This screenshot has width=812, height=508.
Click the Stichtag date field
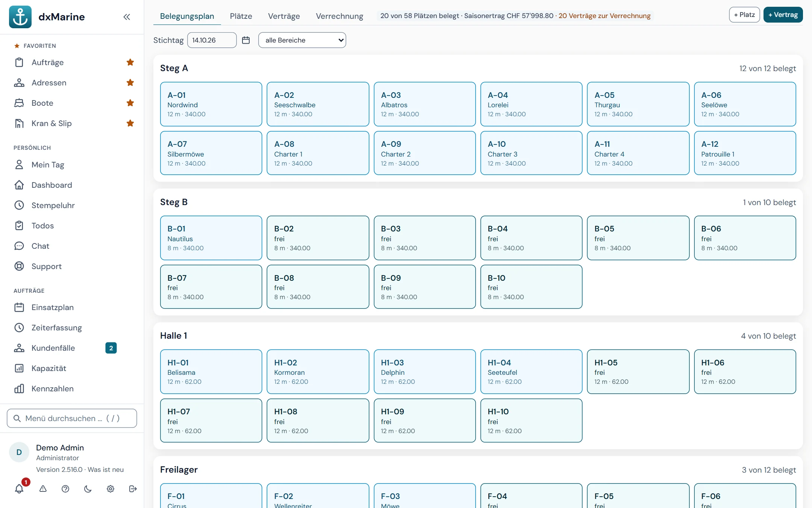pyautogui.click(x=212, y=40)
